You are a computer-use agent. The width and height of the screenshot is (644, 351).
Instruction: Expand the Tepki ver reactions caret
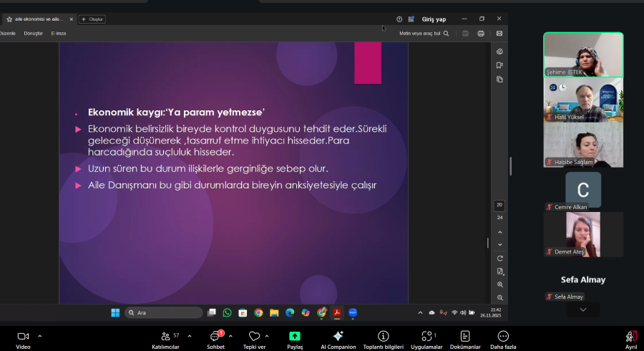point(267,335)
